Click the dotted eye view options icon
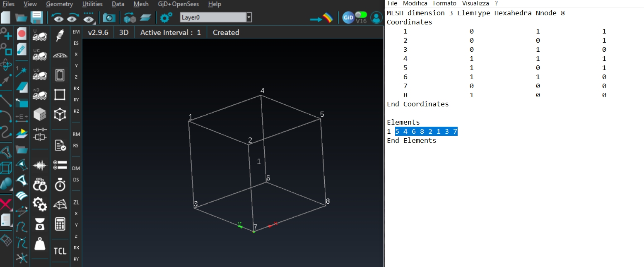This screenshot has height=267, width=644. pyautogui.click(x=89, y=17)
